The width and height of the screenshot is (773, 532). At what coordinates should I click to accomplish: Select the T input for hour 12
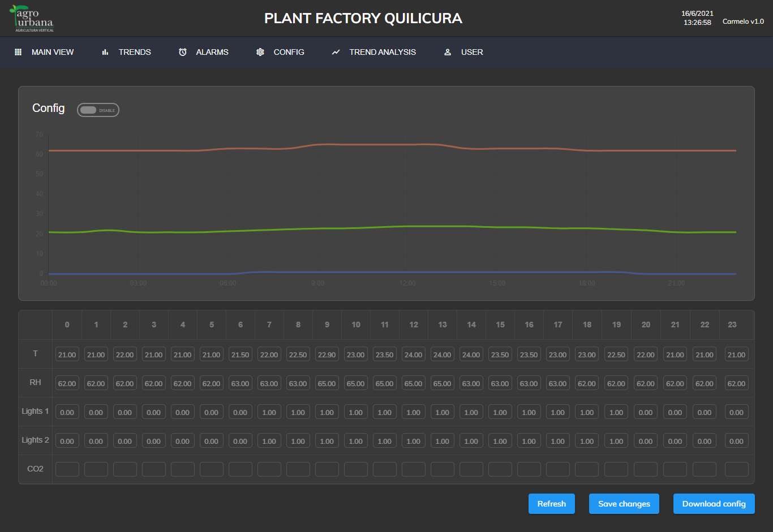click(414, 354)
